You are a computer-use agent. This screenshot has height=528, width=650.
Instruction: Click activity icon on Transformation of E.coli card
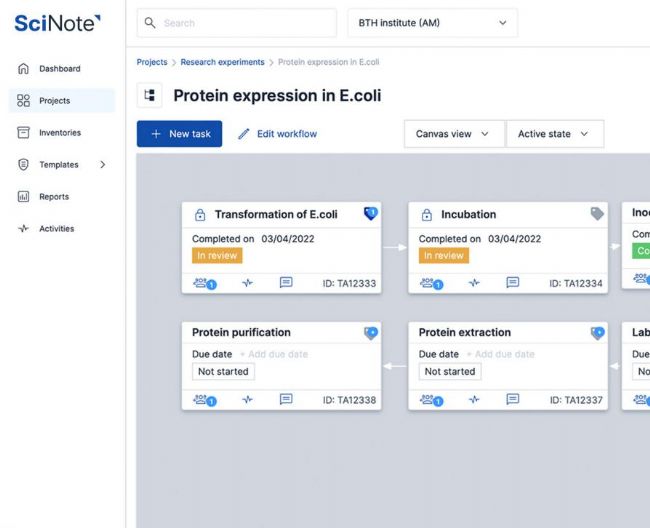(x=247, y=283)
